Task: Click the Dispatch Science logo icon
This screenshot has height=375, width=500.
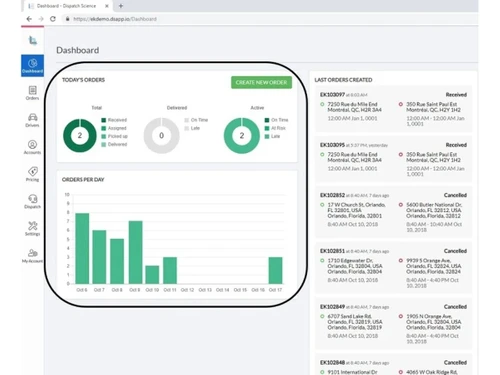Action: 33,40
